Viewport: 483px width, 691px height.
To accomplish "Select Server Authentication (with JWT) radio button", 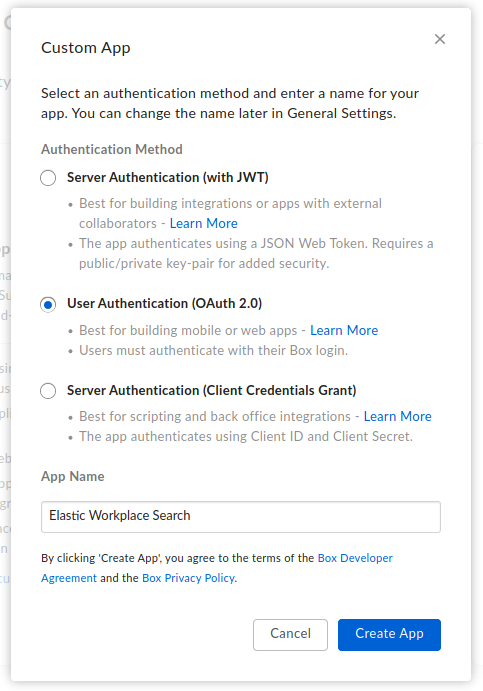I will click(x=48, y=178).
